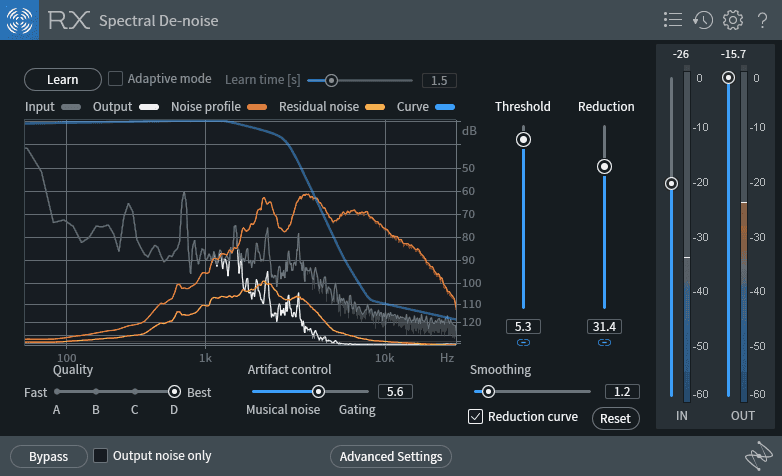Enable the Adaptive mode checkbox
Image resolution: width=782 pixels, height=476 pixels.
tap(116, 78)
